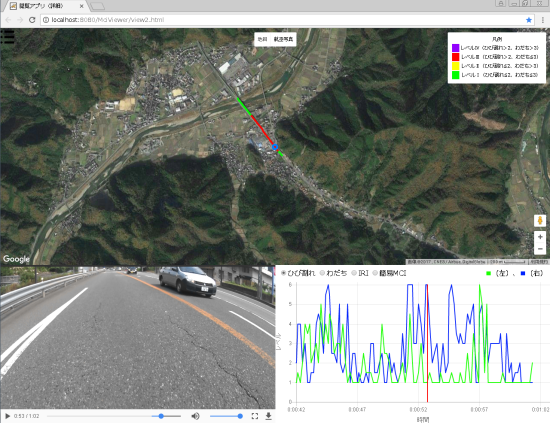Zoom out on the map

pos(540,249)
